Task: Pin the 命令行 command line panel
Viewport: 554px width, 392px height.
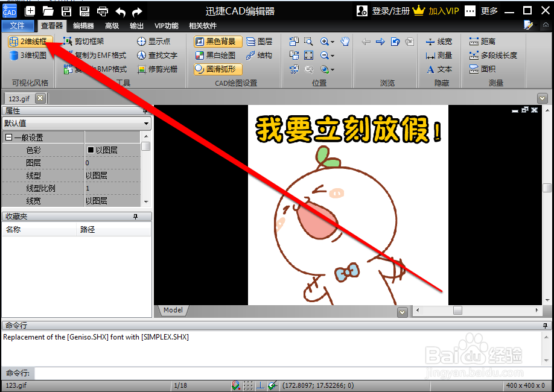Action: coord(545,325)
